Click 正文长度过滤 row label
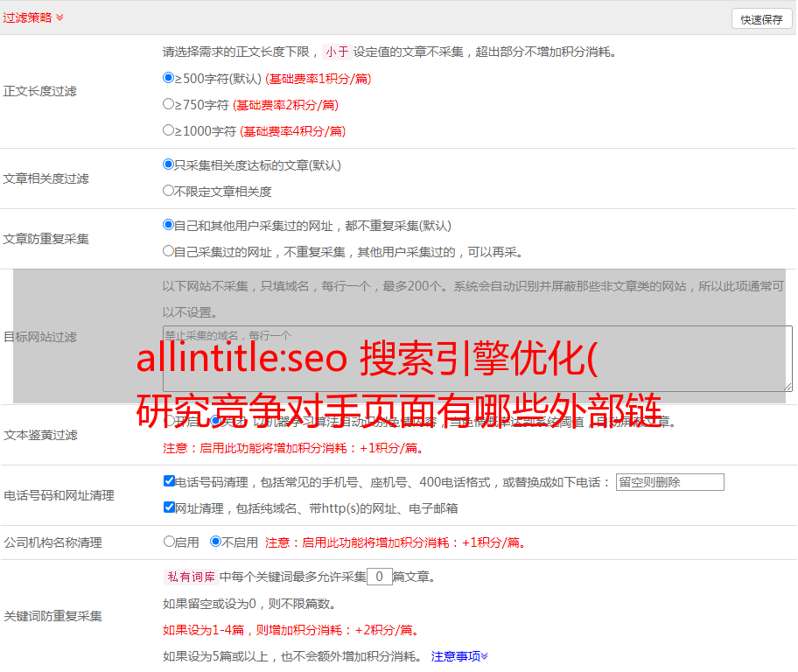This screenshot has height=672, width=798. click(39, 91)
